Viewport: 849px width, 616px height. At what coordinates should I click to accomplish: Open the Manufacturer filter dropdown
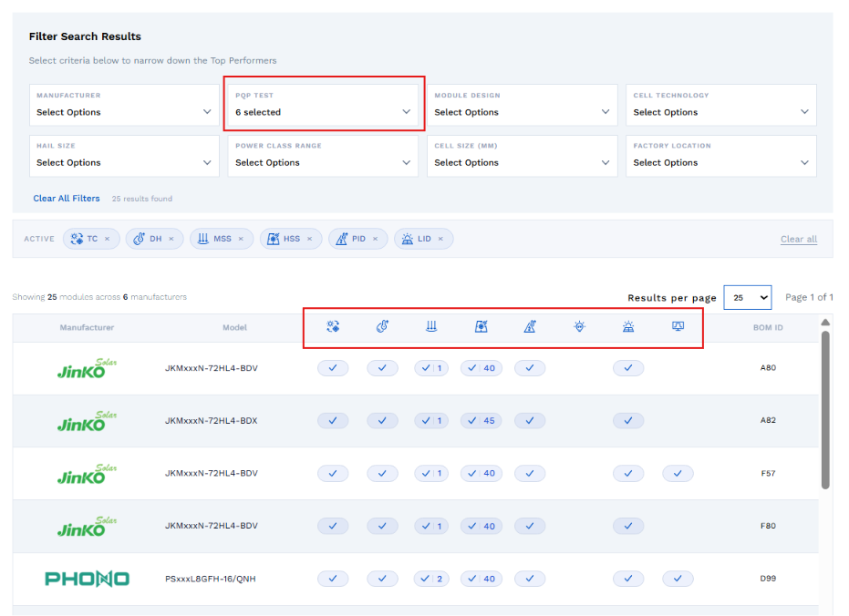(x=124, y=105)
